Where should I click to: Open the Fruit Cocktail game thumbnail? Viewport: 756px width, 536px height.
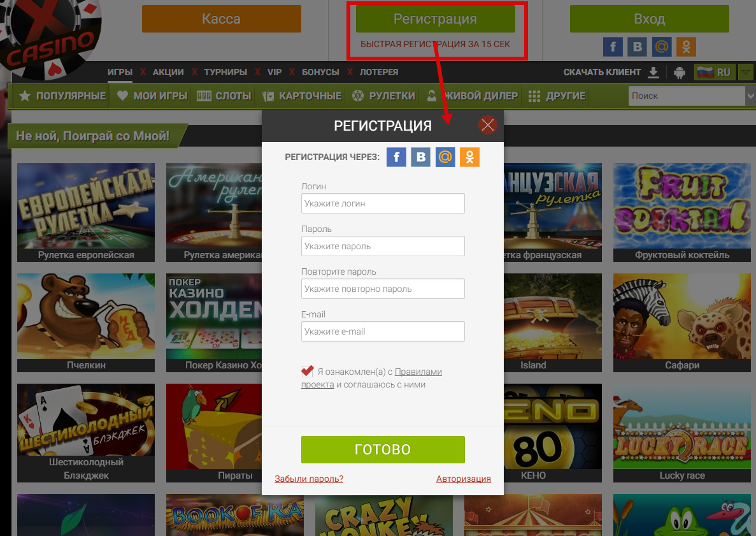pyautogui.click(x=681, y=212)
